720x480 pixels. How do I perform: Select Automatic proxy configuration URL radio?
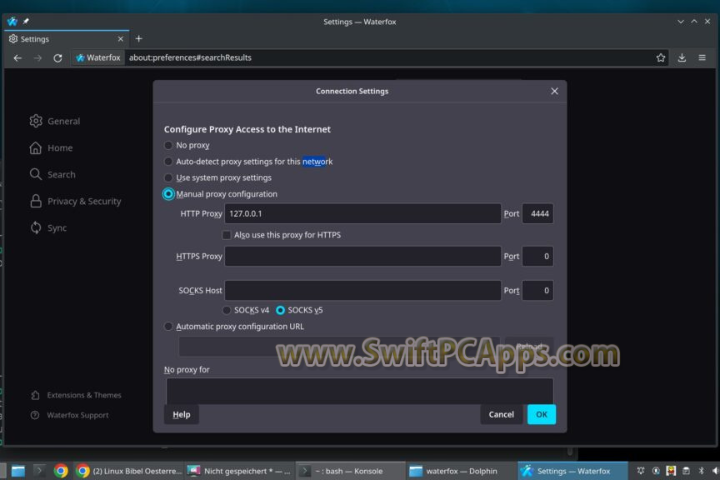168,327
